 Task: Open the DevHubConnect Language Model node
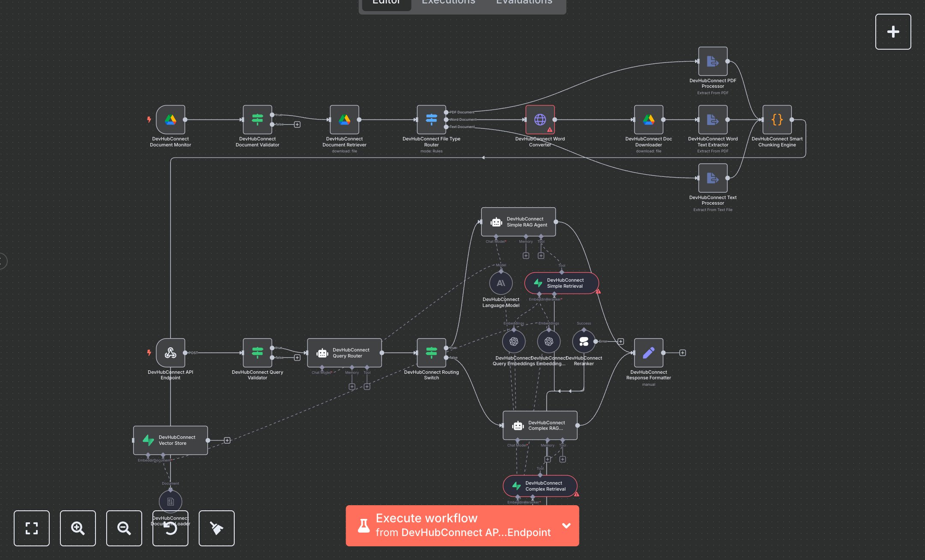(501, 283)
